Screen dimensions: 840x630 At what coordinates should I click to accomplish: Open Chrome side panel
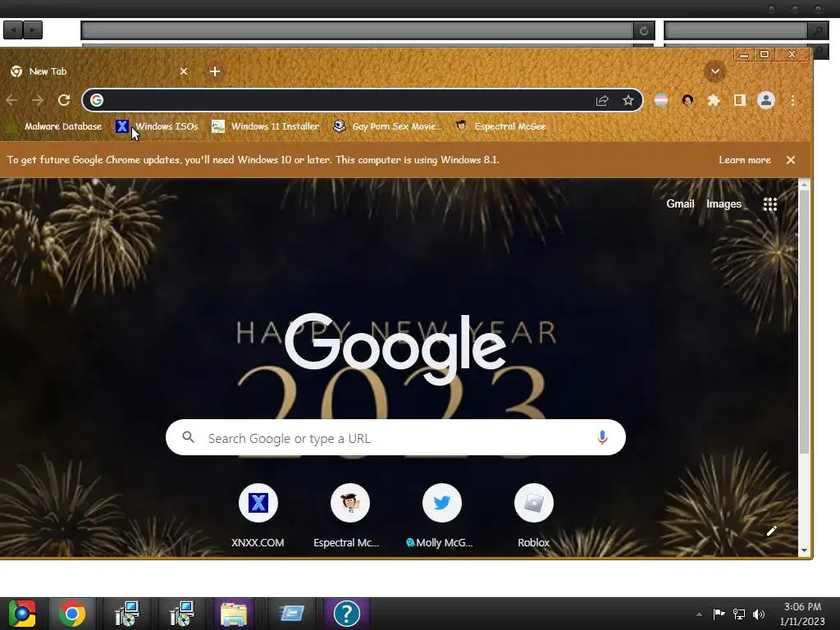pos(739,100)
